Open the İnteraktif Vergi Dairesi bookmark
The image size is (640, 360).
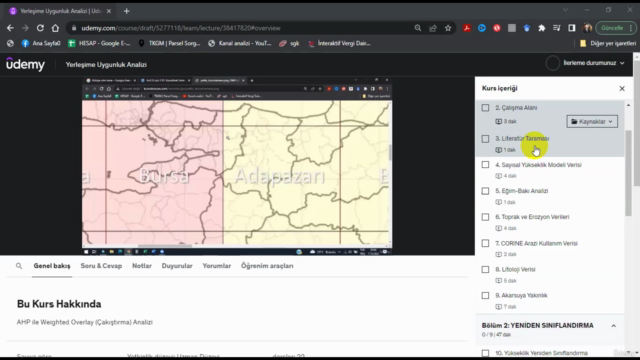[339, 43]
